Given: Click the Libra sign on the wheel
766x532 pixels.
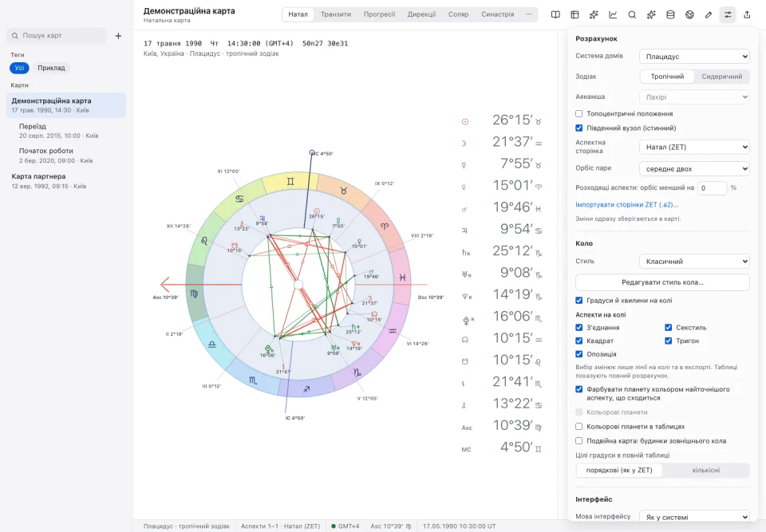Looking at the screenshot, I should [211, 345].
